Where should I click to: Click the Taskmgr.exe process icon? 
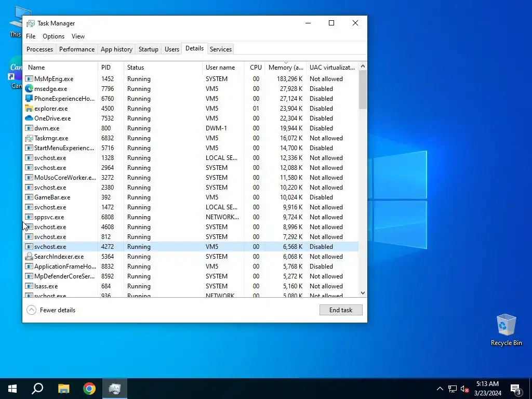29,138
